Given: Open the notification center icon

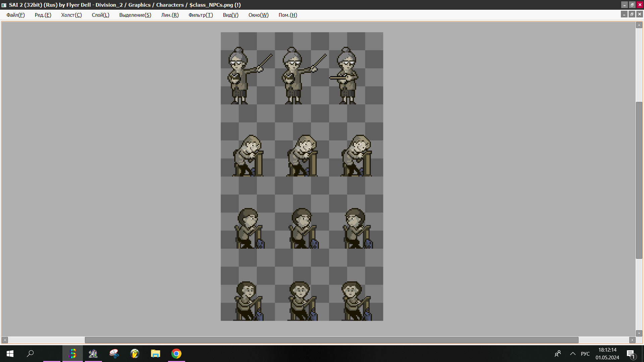Looking at the screenshot, I should tap(630, 354).
